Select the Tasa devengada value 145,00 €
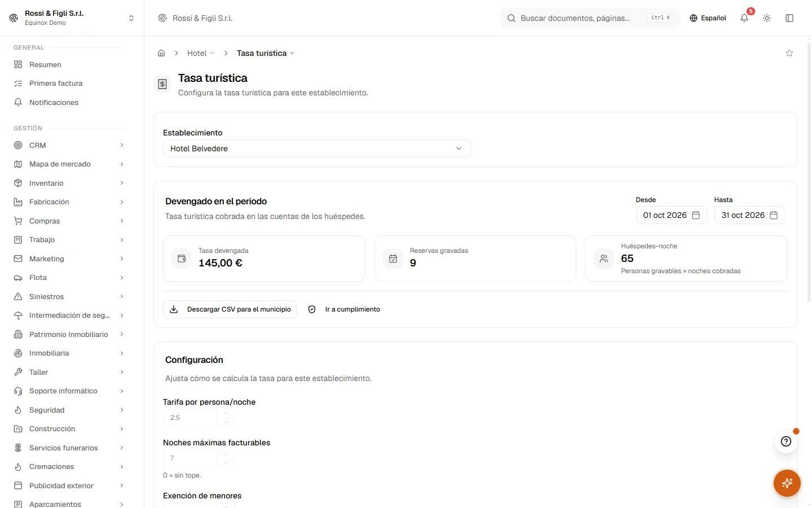This screenshot has width=812, height=508. 220,263
